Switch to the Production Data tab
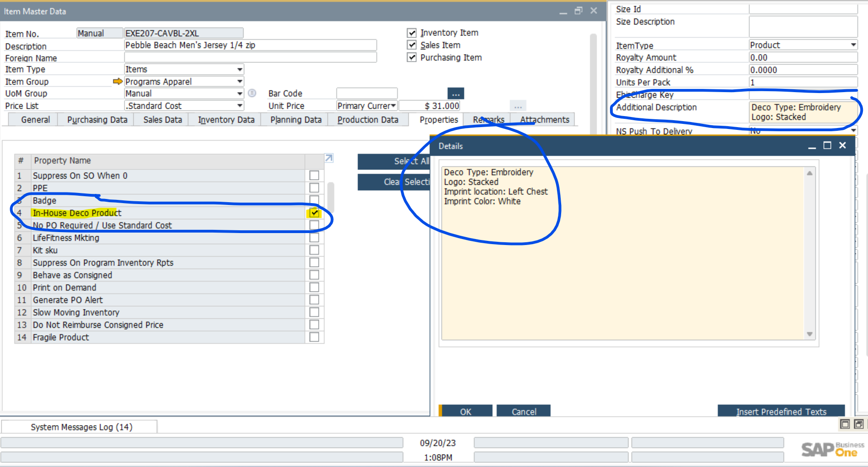Screen dimensions: 868x467 coord(368,120)
